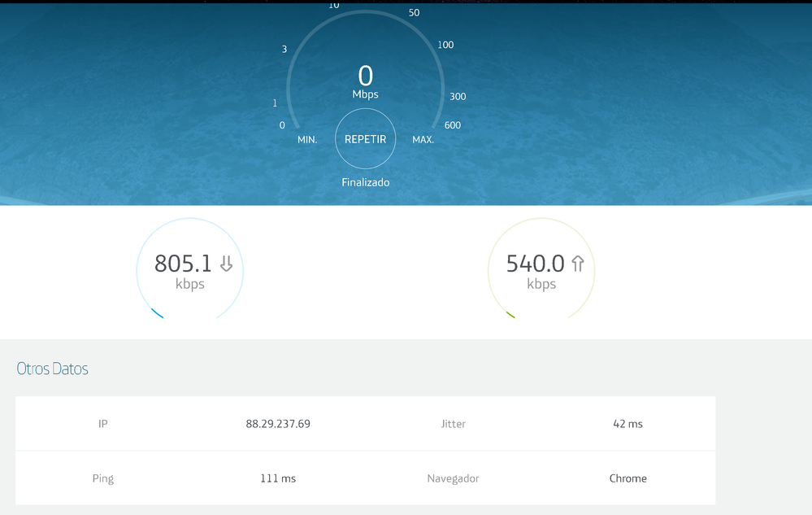Click the 300 mark on the gauge

click(458, 96)
